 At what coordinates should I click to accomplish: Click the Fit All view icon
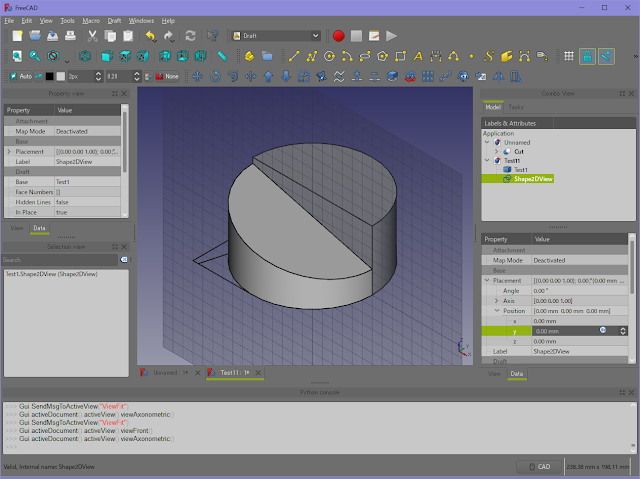point(15,56)
